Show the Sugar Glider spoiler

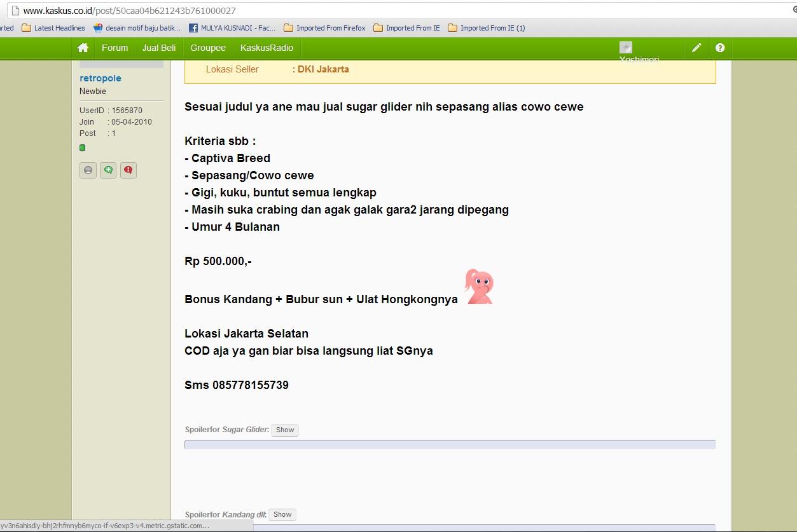[x=285, y=430]
